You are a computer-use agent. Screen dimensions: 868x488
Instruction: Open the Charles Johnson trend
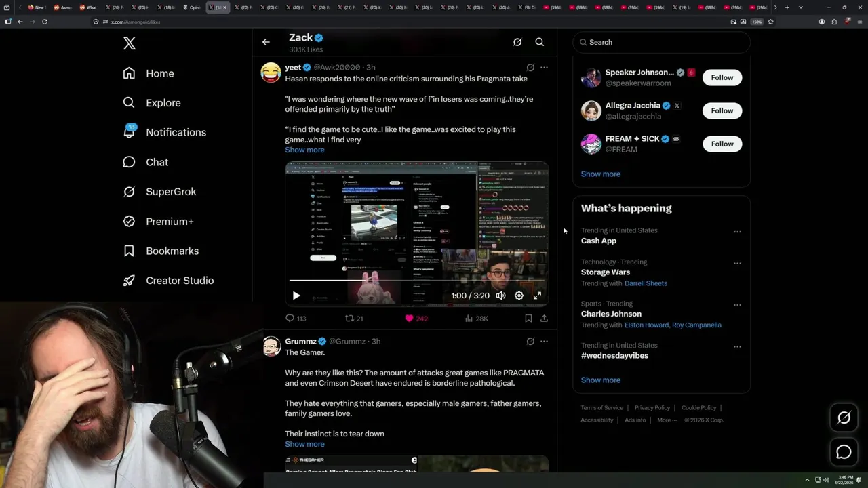pos(611,314)
